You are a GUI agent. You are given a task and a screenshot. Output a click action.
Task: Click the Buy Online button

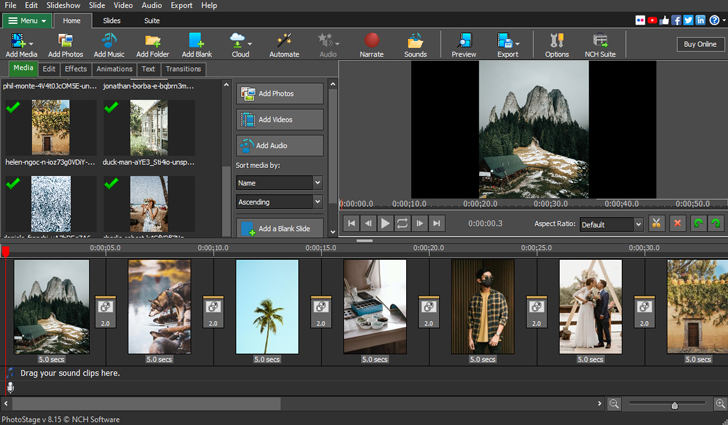(700, 44)
